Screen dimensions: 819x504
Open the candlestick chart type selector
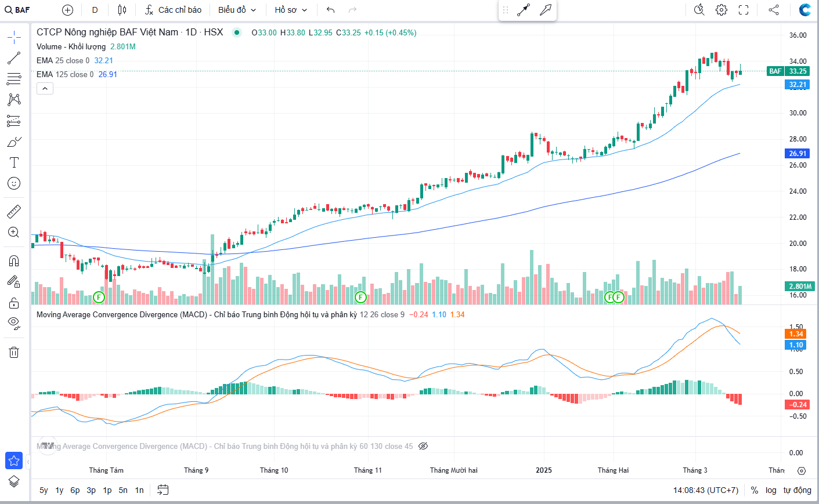(122, 10)
